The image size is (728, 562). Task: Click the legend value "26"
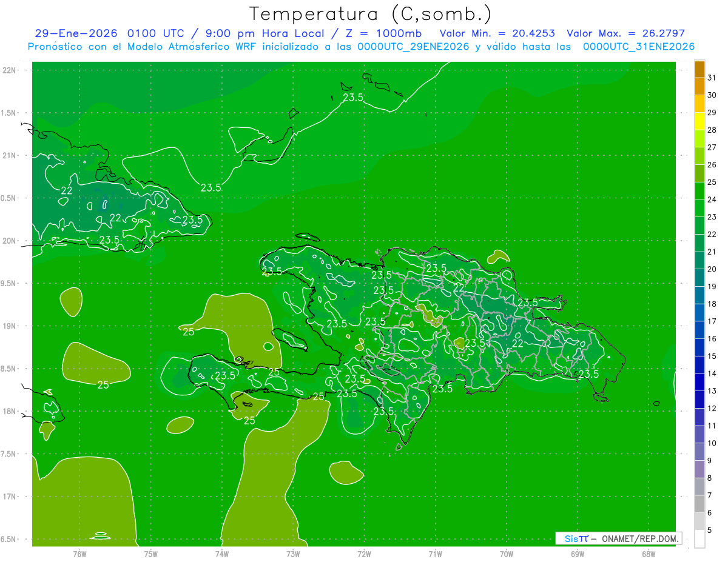tap(712, 165)
